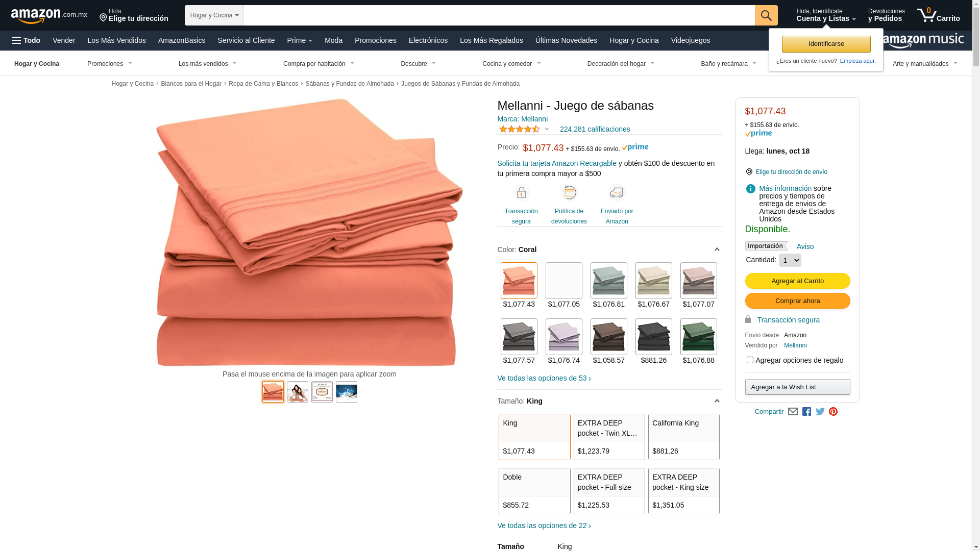Check Agregar opciones de regalo box
The width and height of the screenshot is (980, 551).
click(750, 360)
